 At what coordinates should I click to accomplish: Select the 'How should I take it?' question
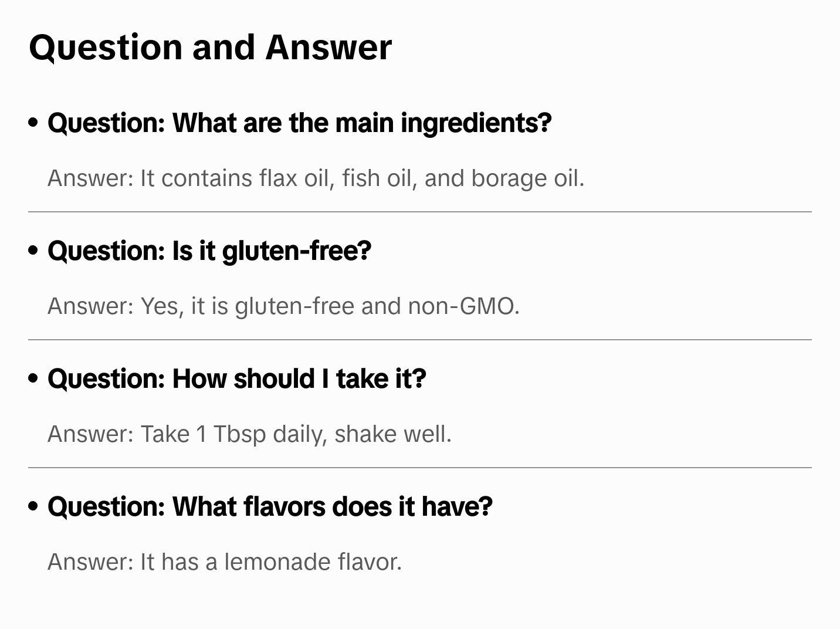[236, 379]
